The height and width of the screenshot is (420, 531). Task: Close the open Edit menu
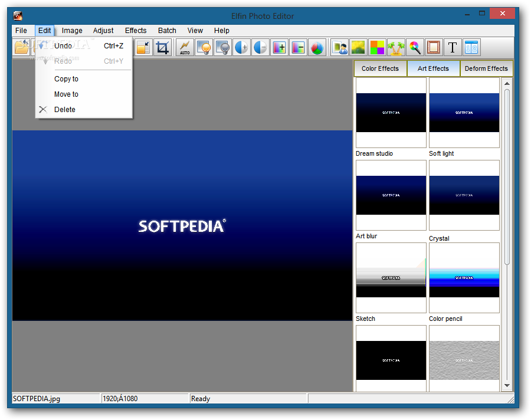coord(44,31)
